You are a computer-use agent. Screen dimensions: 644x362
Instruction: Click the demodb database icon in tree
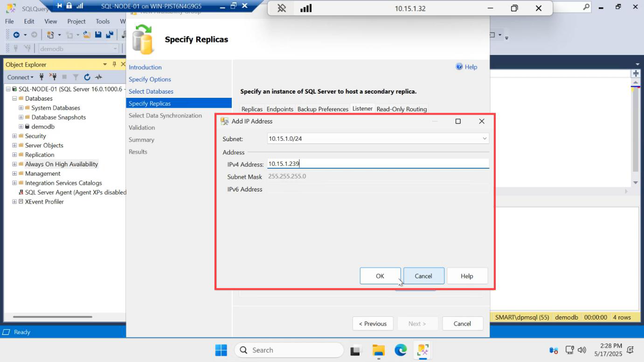coord(27,127)
